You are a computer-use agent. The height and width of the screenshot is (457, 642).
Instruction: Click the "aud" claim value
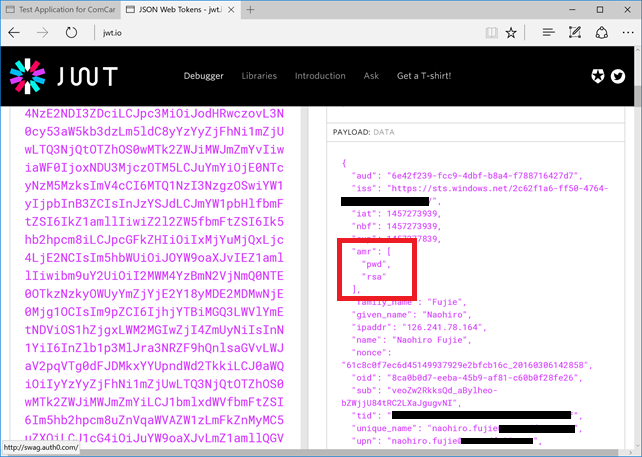[x=482, y=176]
